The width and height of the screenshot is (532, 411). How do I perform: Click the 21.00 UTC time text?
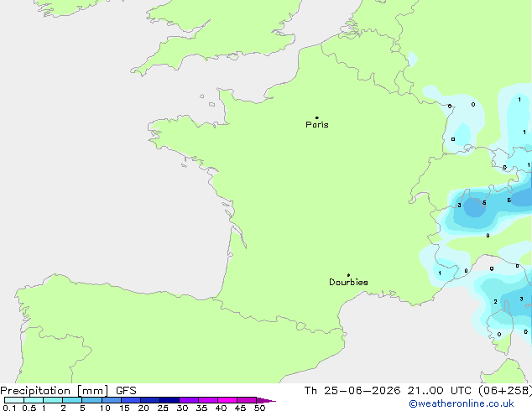[x=440, y=391]
